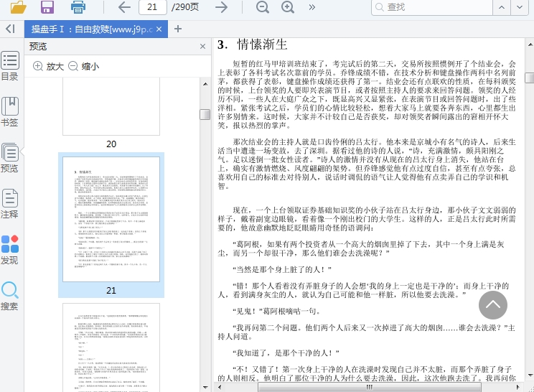Expand more toolbar options with the double chevron
Screen dimensions: 534x392
point(312,7)
